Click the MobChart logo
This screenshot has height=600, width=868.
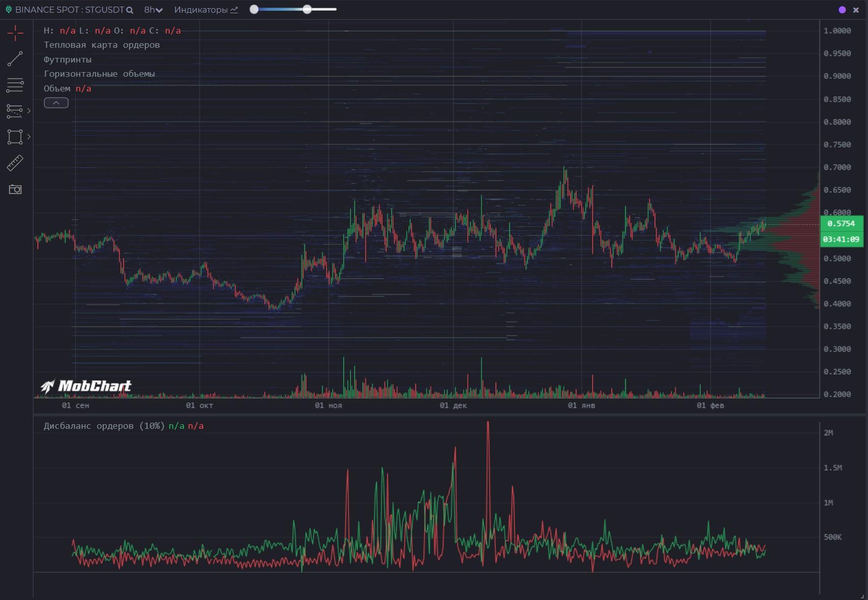pos(86,387)
